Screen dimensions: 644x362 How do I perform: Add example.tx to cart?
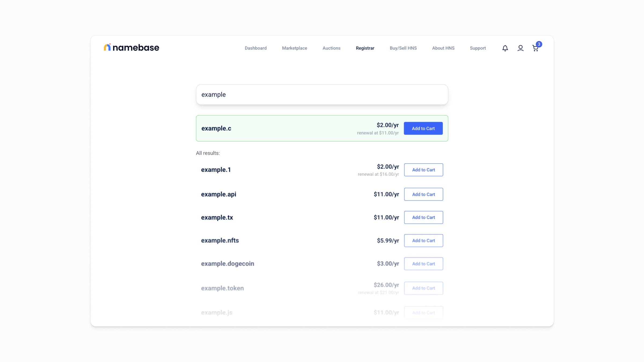point(423,217)
